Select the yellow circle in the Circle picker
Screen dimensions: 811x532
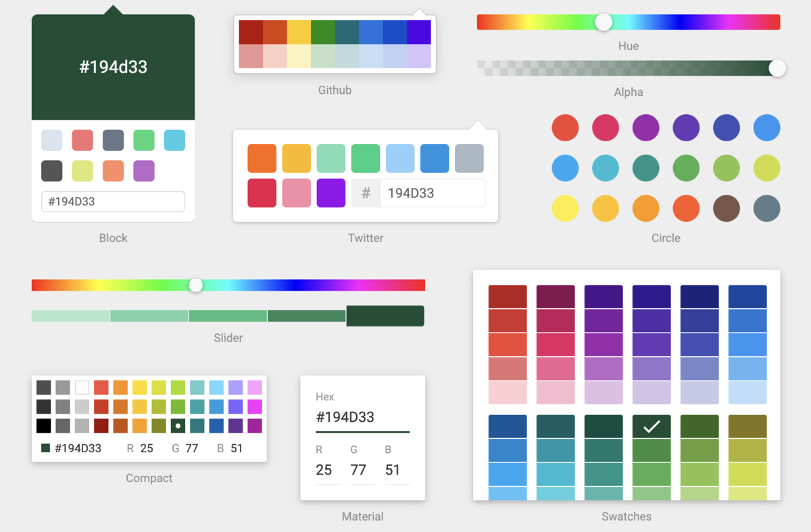pyautogui.click(x=565, y=208)
